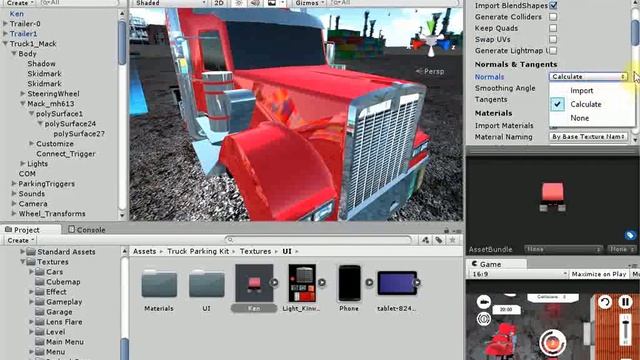Toggle Import BlendShapes checkbox
The width and height of the screenshot is (640, 360).
(553, 6)
